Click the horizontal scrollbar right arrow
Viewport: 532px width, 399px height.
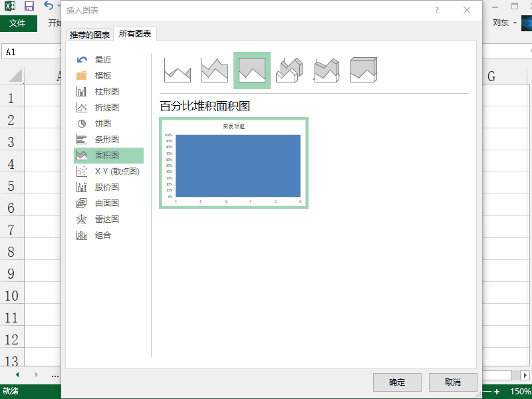click(525, 375)
